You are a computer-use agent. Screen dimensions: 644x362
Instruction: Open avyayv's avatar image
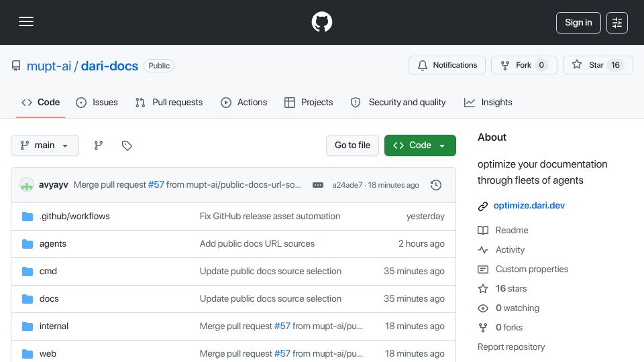(27, 185)
